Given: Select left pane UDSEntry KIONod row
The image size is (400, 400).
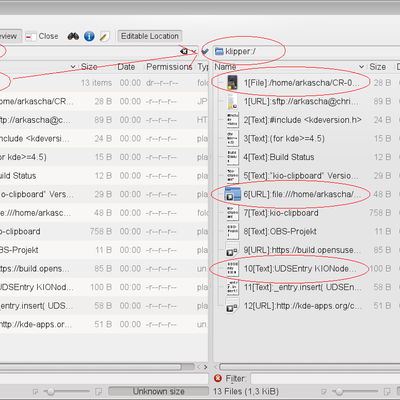Looking at the screenshot, I should click(x=104, y=287).
